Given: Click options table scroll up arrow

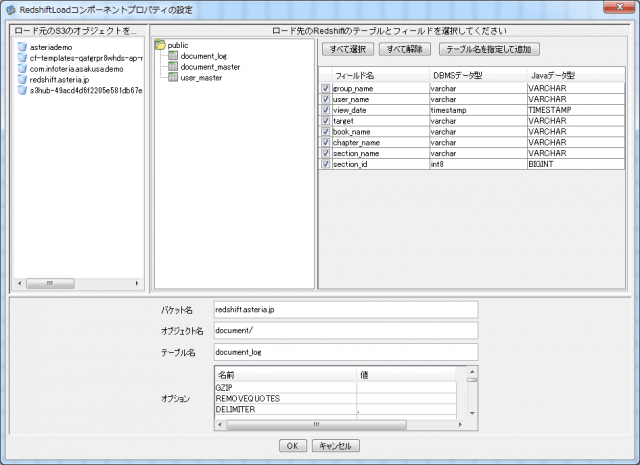Looking at the screenshot, I should coord(472,372).
